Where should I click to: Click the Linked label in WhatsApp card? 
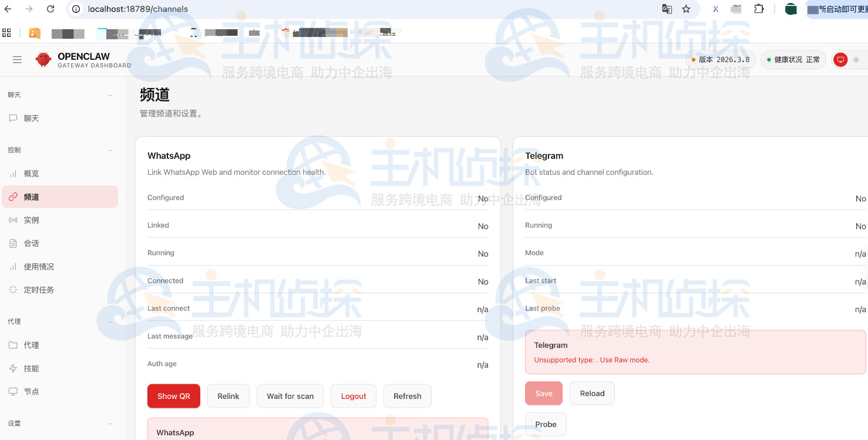[158, 225]
